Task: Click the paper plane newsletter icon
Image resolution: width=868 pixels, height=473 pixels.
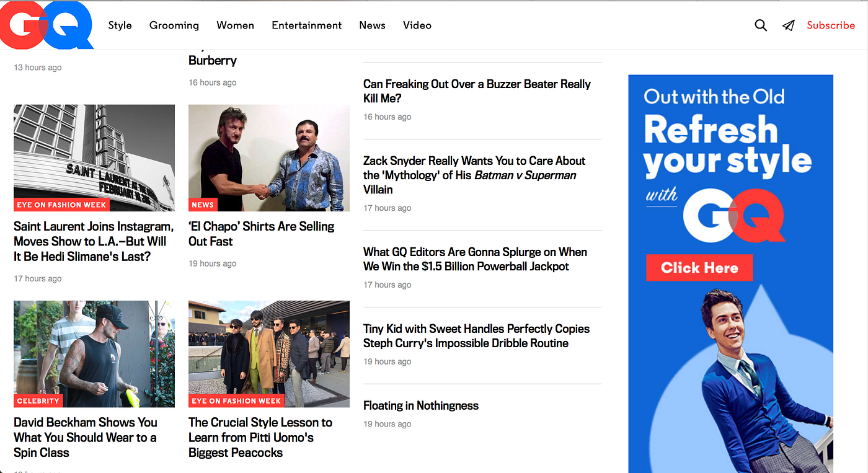Action: tap(788, 25)
